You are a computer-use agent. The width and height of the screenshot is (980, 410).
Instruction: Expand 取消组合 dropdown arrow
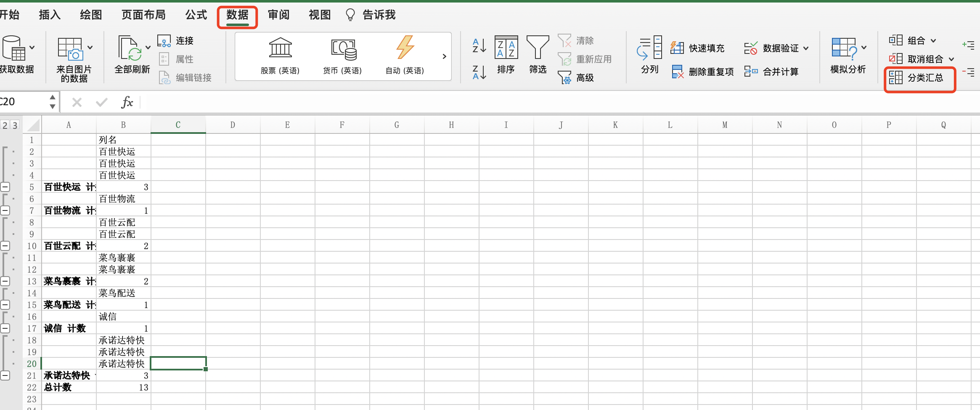tap(951, 59)
